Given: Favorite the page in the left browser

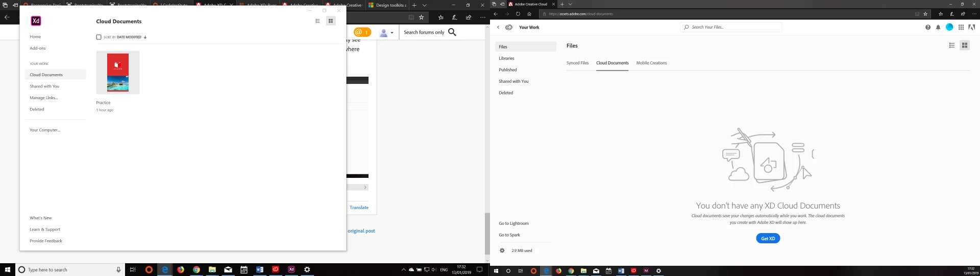Looking at the screenshot, I should (x=421, y=17).
